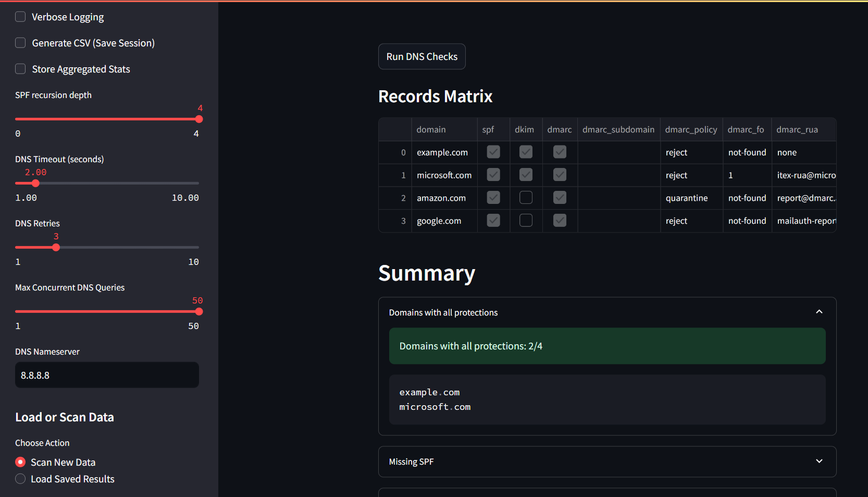Click the dkim checkbox for amazon.com row

(x=526, y=198)
